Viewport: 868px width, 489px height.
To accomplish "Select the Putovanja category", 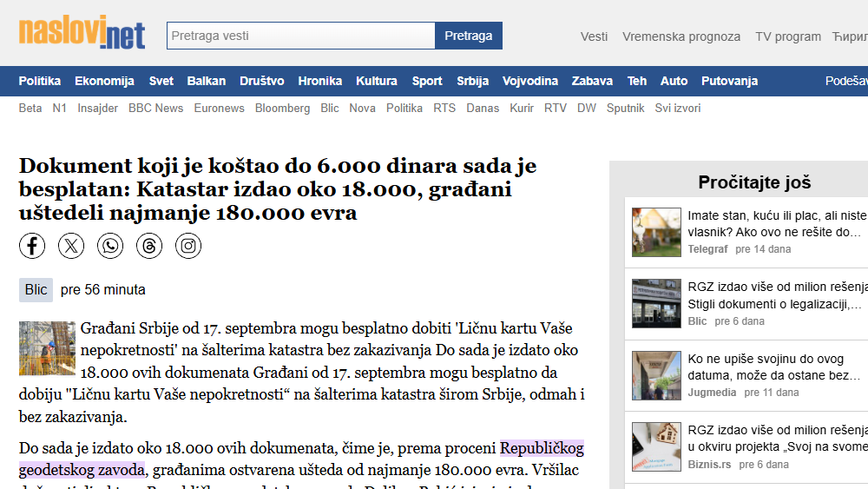I will 730,81.
